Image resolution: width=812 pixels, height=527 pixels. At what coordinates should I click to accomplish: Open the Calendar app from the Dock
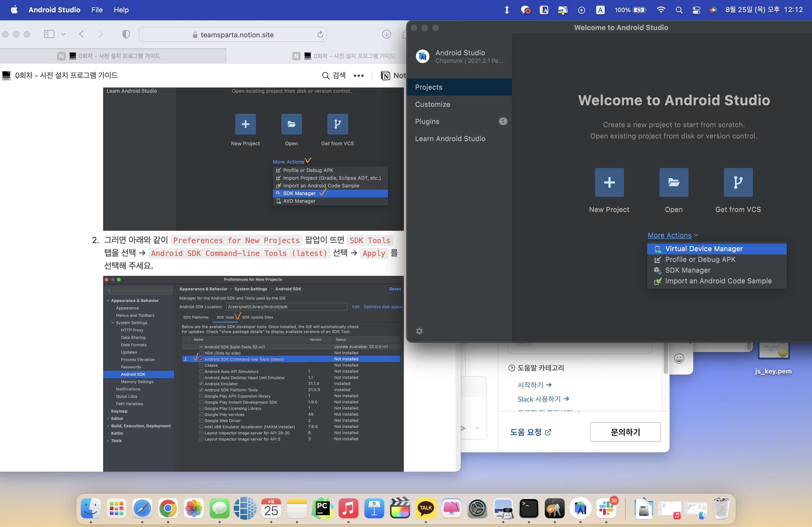pyautogui.click(x=271, y=508)
